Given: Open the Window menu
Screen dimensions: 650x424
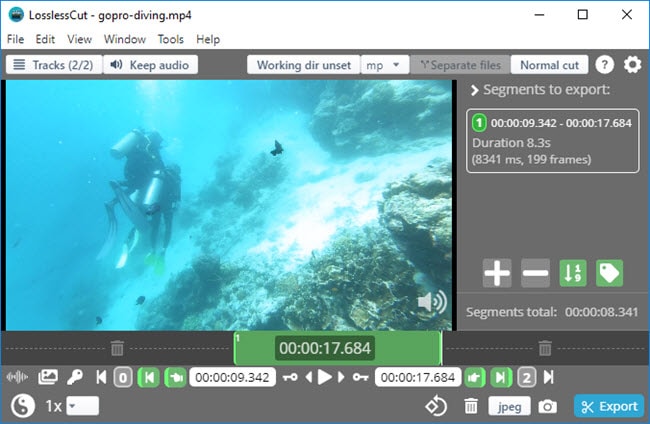Looking at the screenshot, I should pos(125,39).
